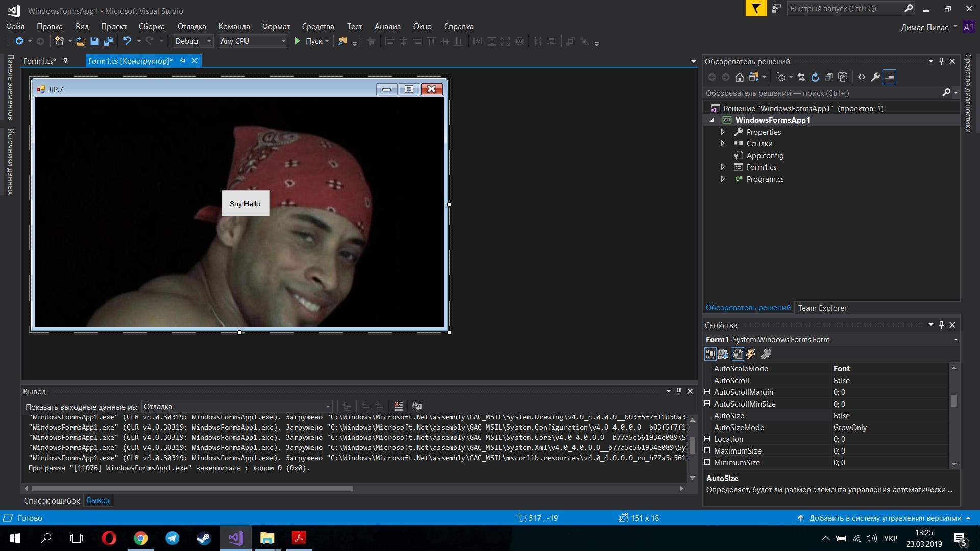
Task: Open Telegram from the Windows taskbar
Action: point(173,538)
